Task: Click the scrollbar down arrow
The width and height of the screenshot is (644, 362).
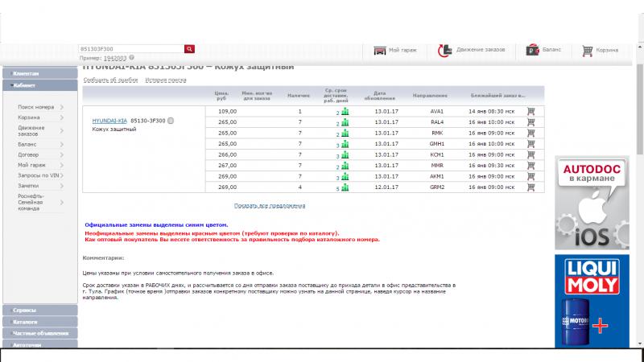Action: tap(640, 344)
